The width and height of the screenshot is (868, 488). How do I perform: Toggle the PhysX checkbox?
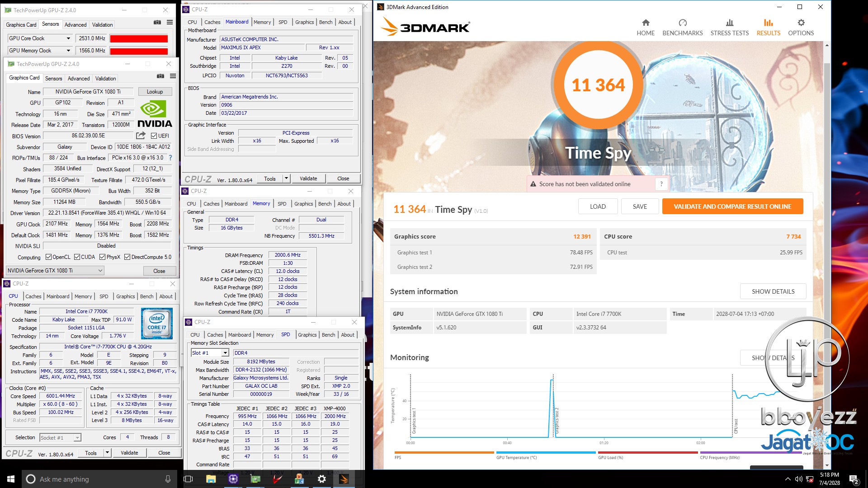tap(102, 257)
